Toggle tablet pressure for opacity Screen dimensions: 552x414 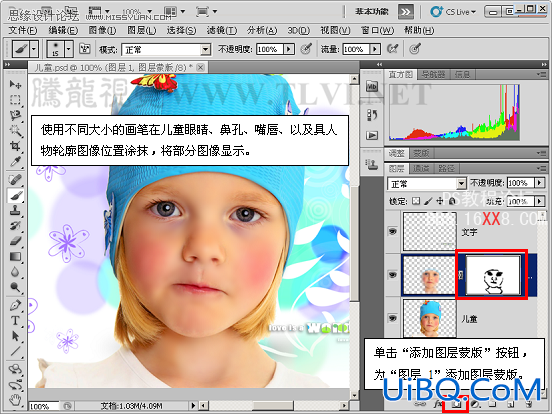tap(306, 49)
